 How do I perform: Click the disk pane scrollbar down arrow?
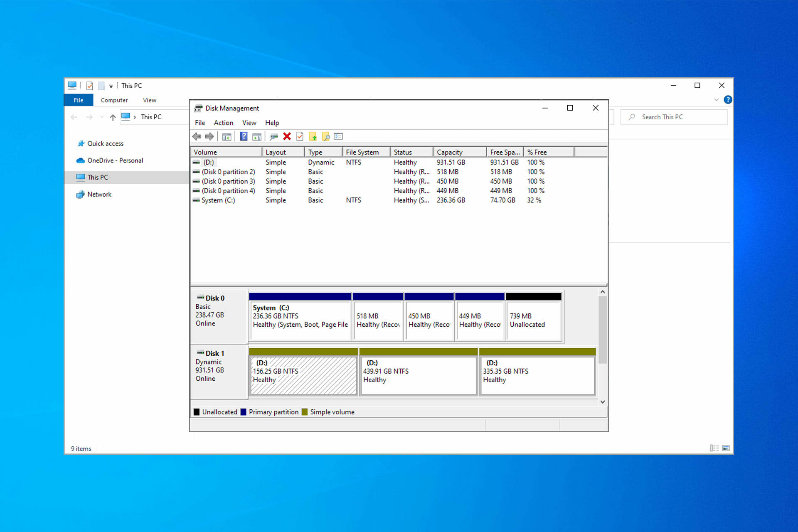point(603,402)
